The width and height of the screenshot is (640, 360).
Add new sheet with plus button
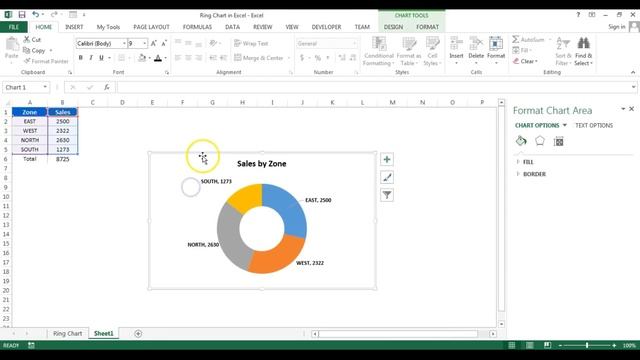(138, 334)
